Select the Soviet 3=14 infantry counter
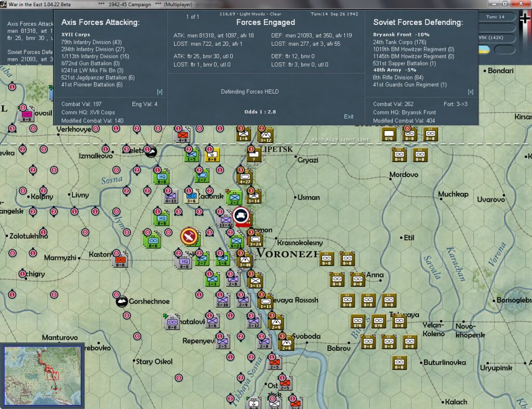Viewport: 532px width, 409px height. tap(254, 196)
